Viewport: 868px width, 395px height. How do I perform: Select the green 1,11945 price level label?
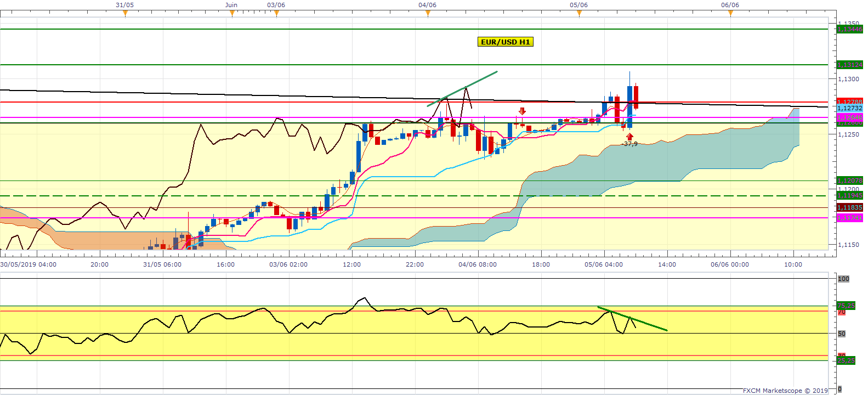[850, 195]
